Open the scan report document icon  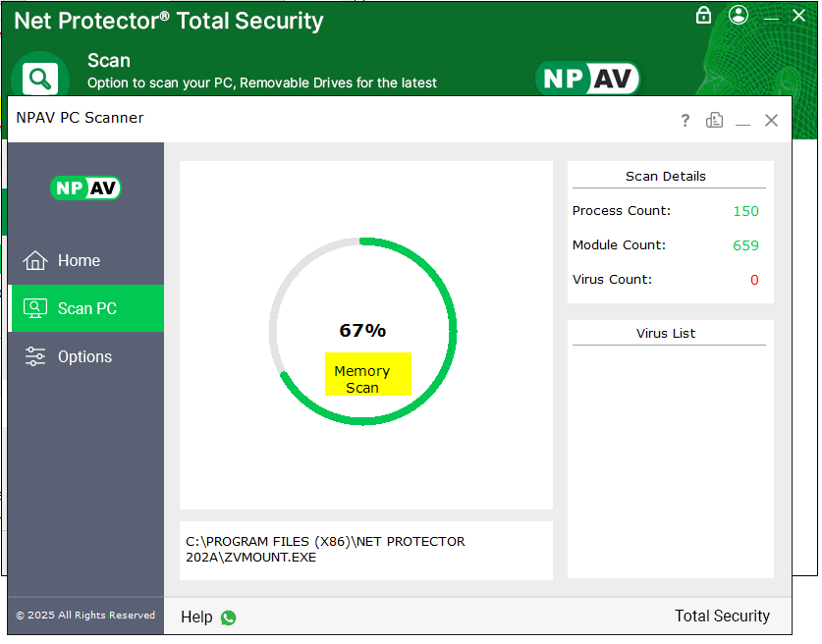click(x=714, y=120)
